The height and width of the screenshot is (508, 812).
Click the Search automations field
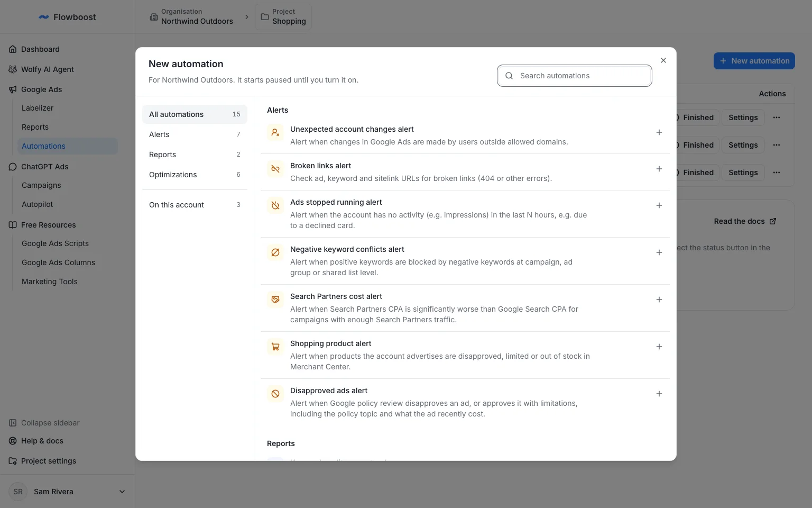pyautogui.click(x=575, y=76)
